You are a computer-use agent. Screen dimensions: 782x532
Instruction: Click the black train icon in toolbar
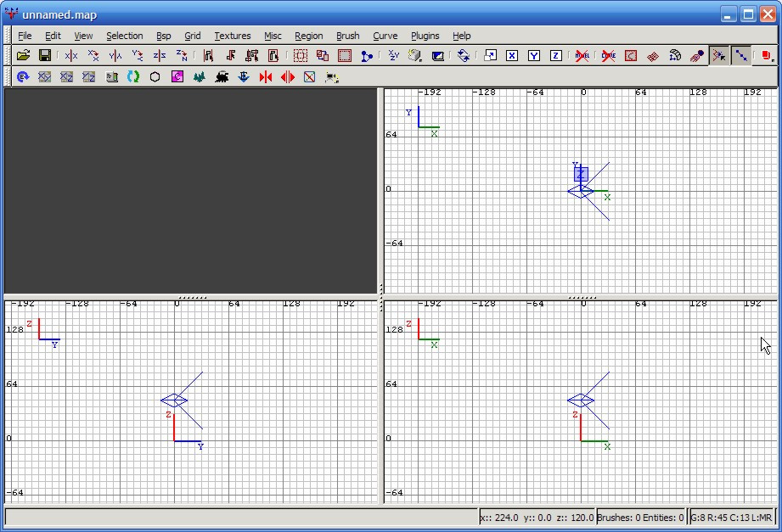coord(222,77)
